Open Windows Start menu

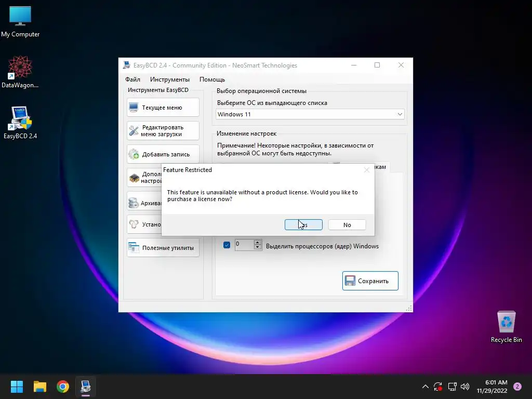tap(17, 387)
